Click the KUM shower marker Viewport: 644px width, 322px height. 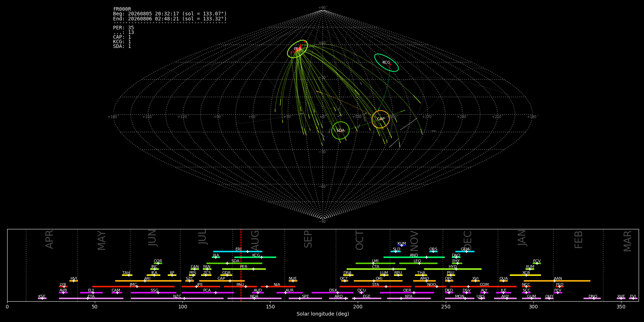tap(401, 245)
